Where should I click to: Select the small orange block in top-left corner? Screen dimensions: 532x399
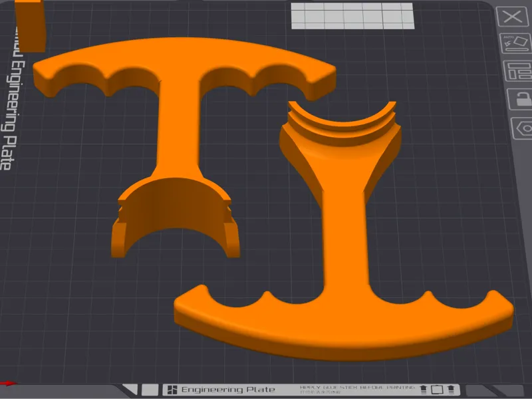(x=30, y=26)
